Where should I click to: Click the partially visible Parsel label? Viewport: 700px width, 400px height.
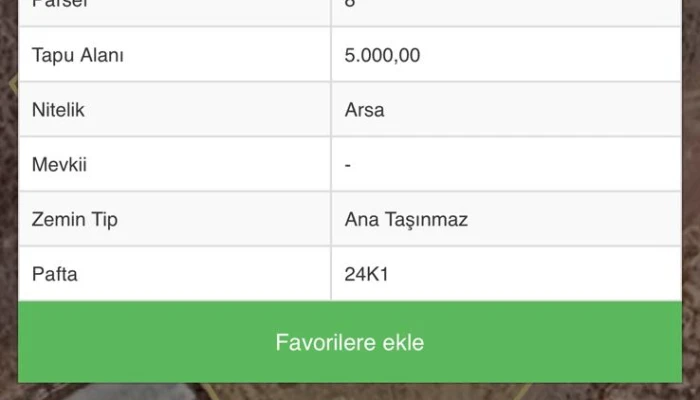[x=58, y=5]
